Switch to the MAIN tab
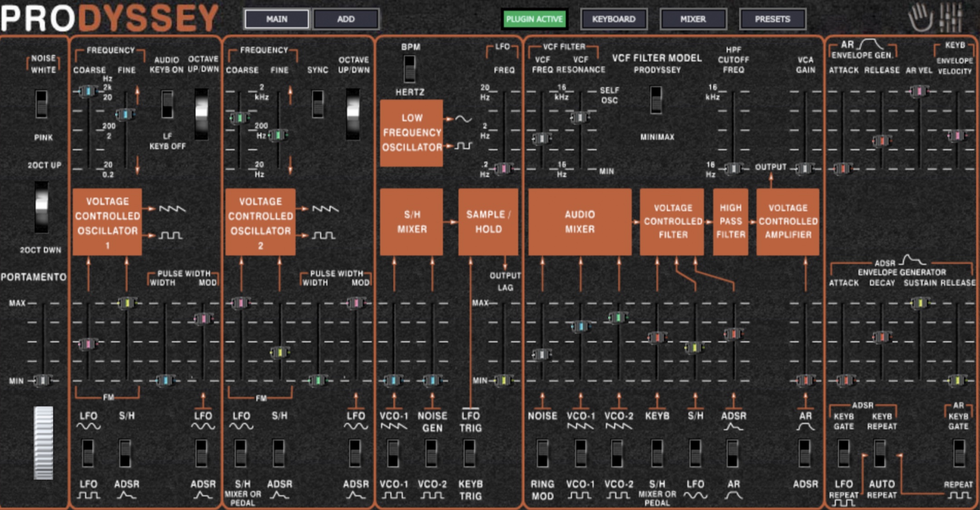 [x=277, y=19]
